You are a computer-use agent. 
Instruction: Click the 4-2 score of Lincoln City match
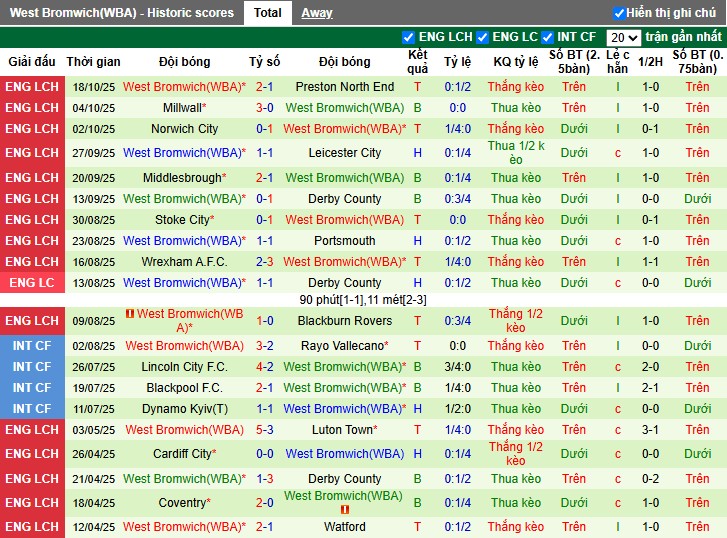[264, 366]
